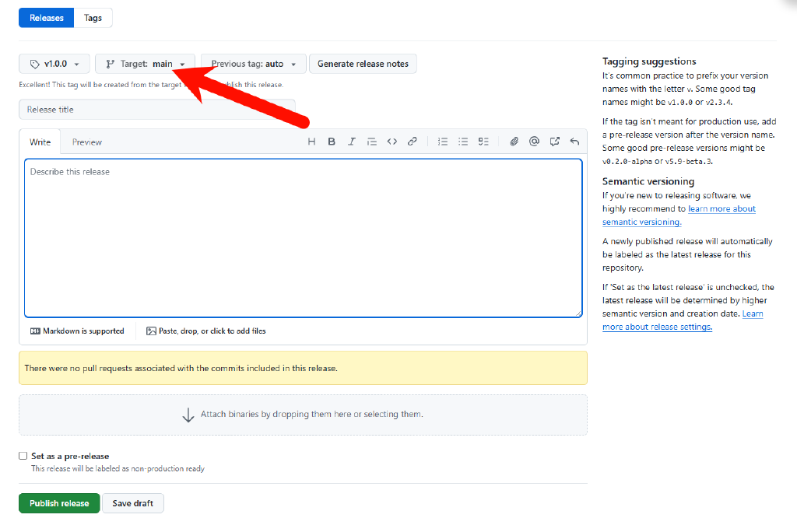This screenshot has height=532, width=797.
Task: Insert a hyperlink using the link icon
Action: point(413,141)
